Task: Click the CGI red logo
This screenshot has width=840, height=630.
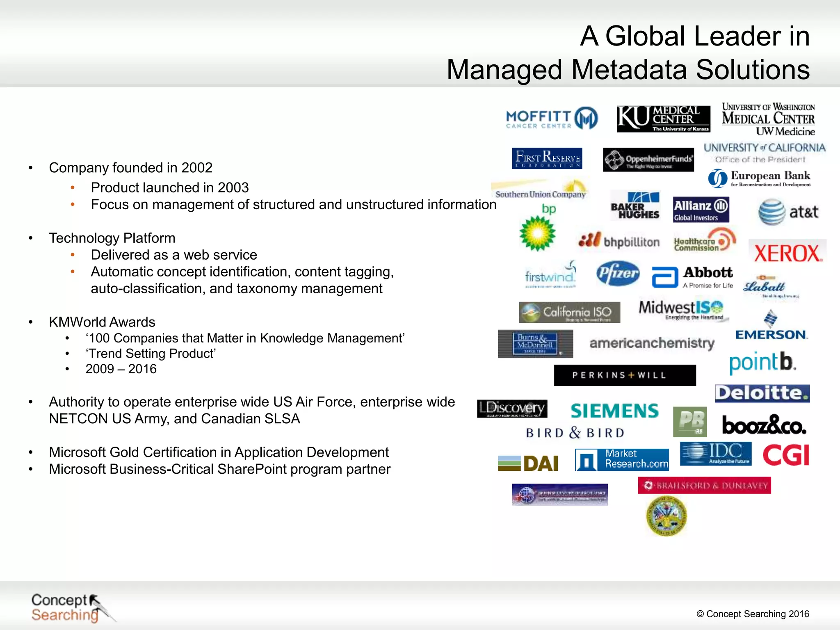Action: [786, 455]
